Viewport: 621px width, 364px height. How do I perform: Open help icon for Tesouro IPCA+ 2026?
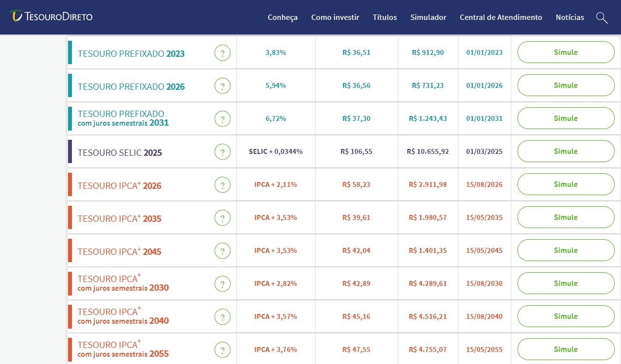coord(223,185)
